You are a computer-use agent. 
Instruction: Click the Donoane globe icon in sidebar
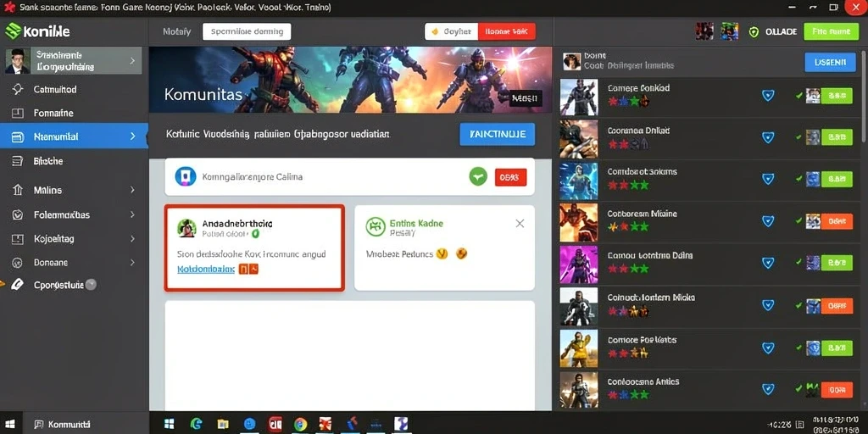[18, 263]
